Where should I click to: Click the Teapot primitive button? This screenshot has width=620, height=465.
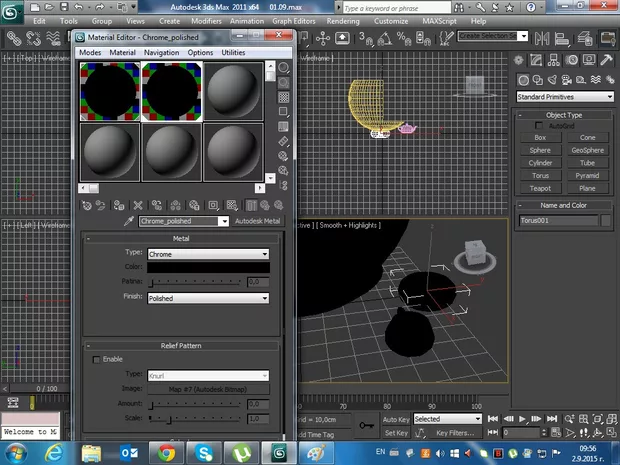point(540,188)
